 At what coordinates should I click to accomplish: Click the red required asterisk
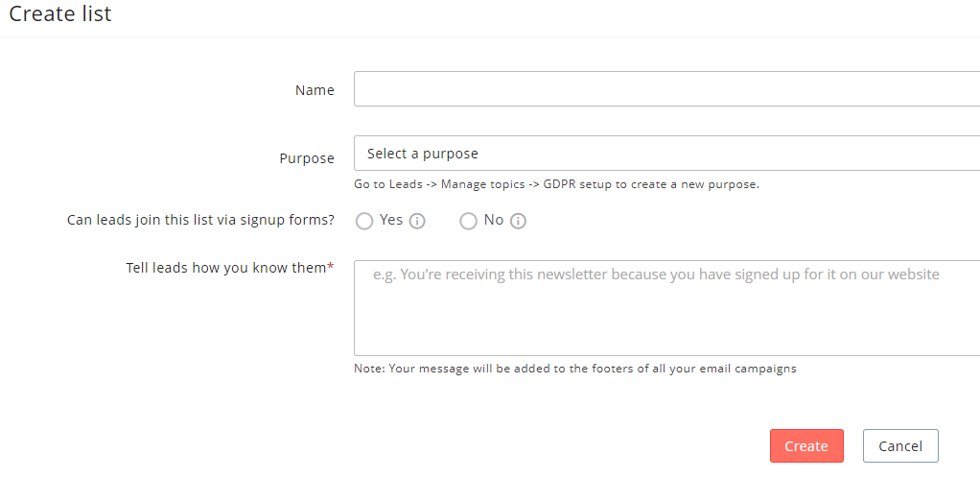coord(331,267)
